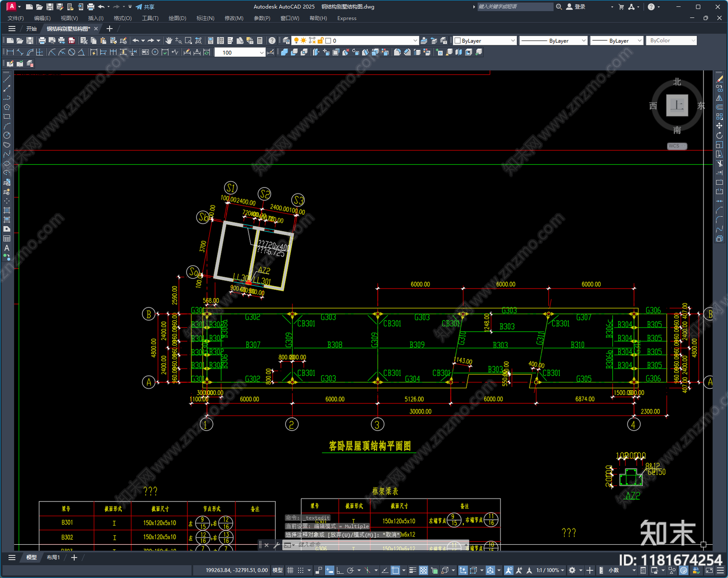Toggle the layer lock padlock icon

(x=320, y=41)
